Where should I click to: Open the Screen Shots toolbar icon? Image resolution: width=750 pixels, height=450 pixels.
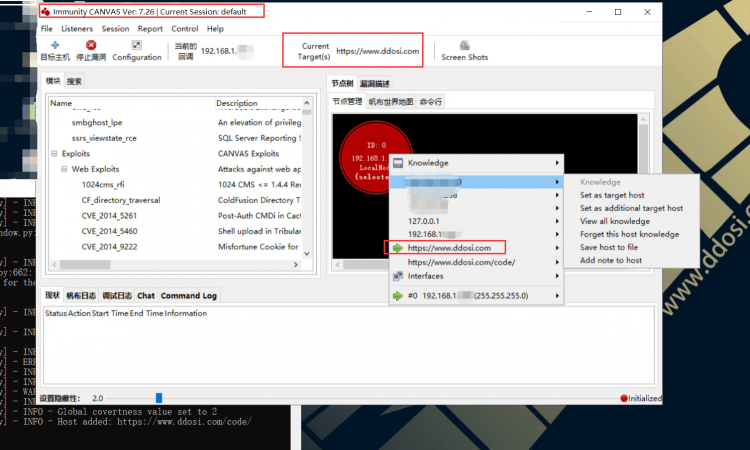click(464, 45)
